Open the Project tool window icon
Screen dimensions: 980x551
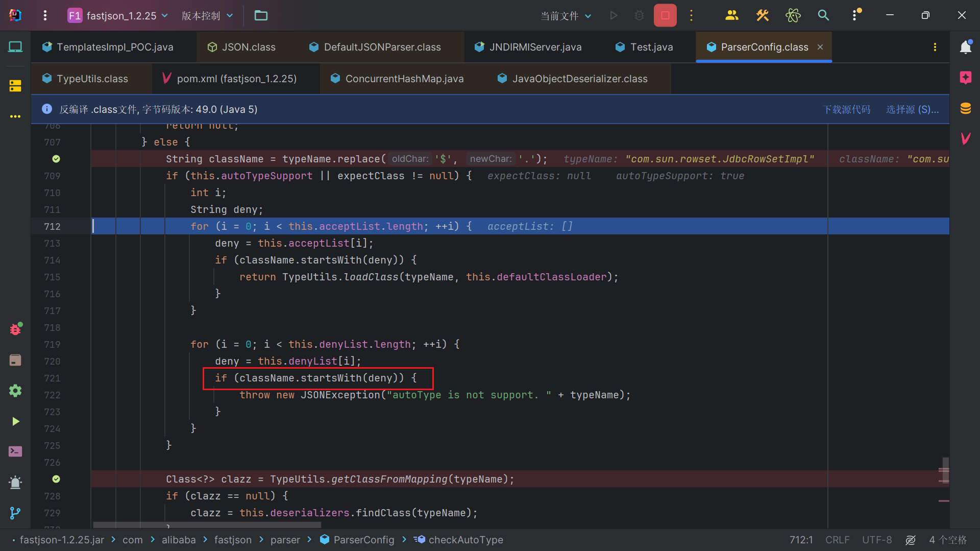coord(15,47)
